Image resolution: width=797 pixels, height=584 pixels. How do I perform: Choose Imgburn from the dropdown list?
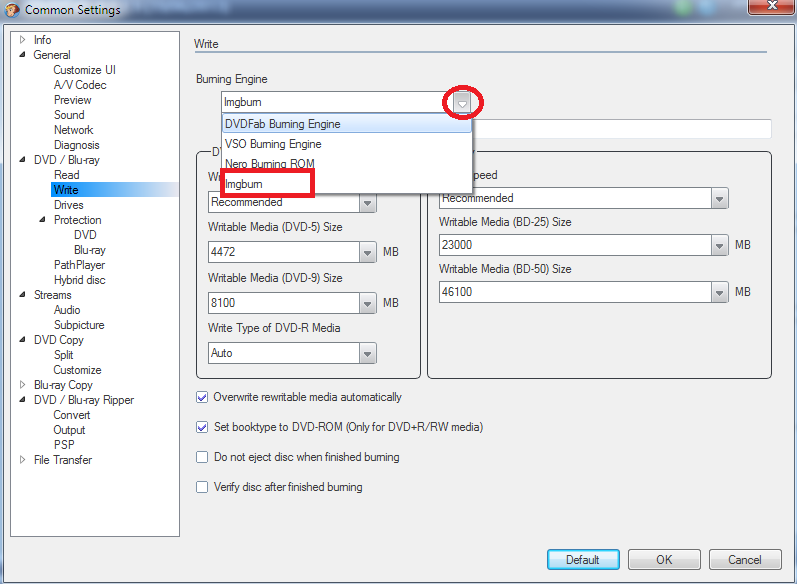click(x=347, y=183)
